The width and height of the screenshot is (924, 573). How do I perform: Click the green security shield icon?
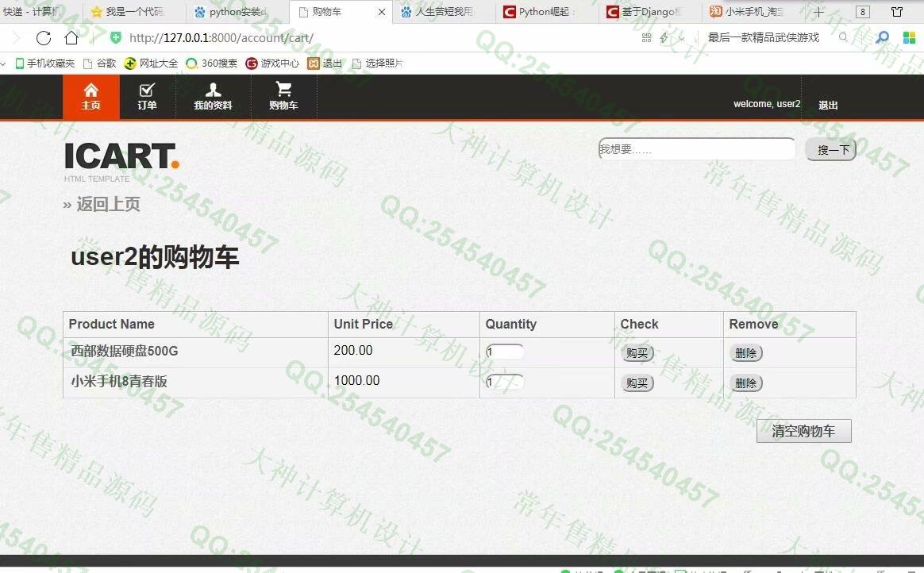coord(116,37)
